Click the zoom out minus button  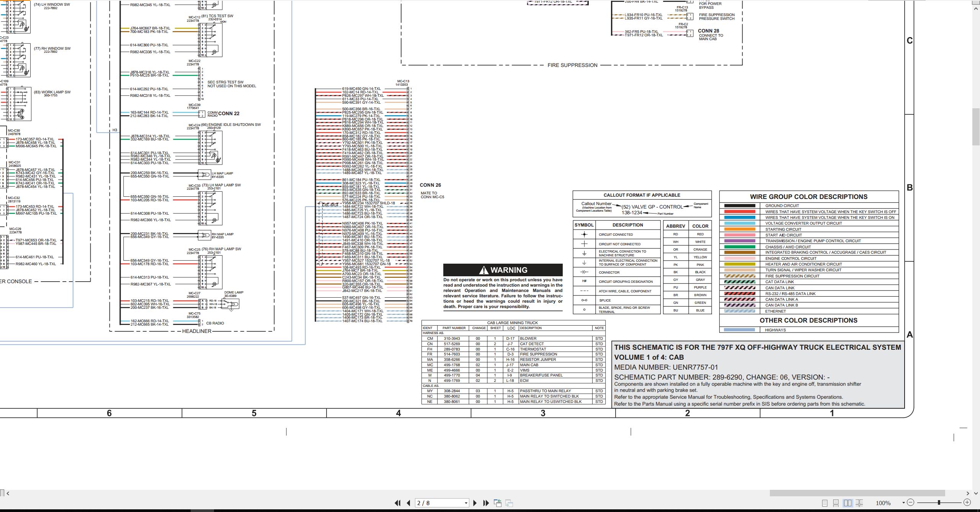click(x=910, y=502)
